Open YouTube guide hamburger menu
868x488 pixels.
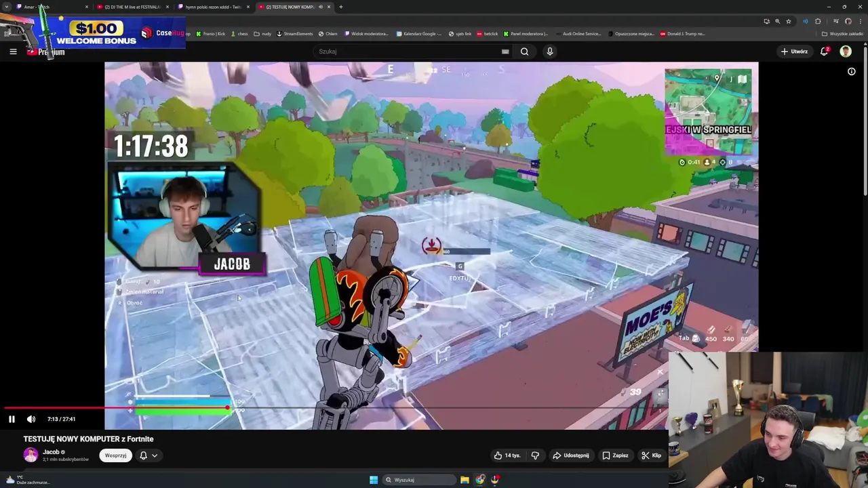click(13, 52)
